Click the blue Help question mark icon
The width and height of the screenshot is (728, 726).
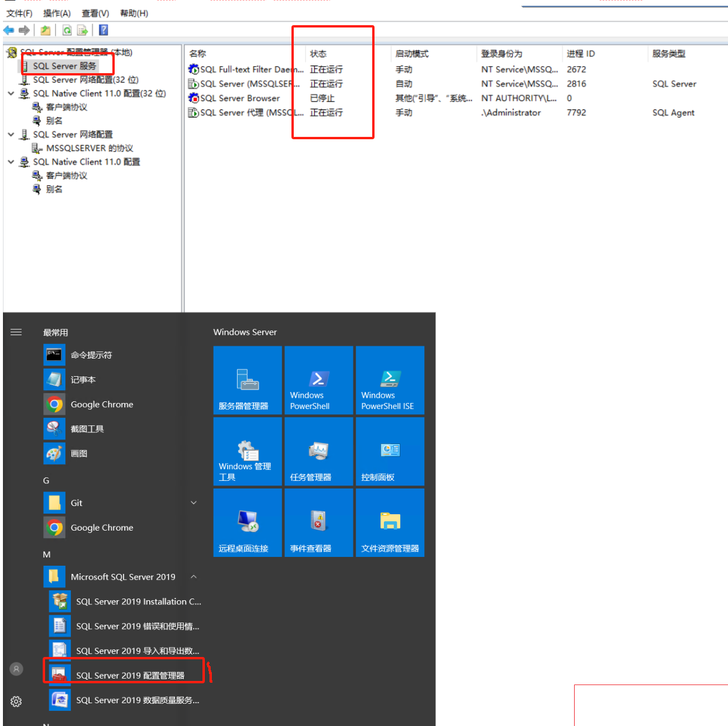tap(104, 30)
